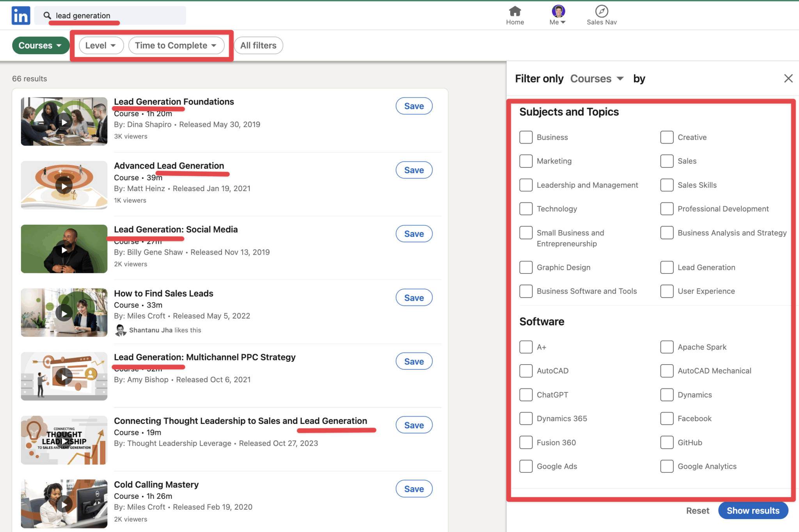Open the Courses selector in the filter panel
The height and width of the screenshot is (532, 799).
597,78
